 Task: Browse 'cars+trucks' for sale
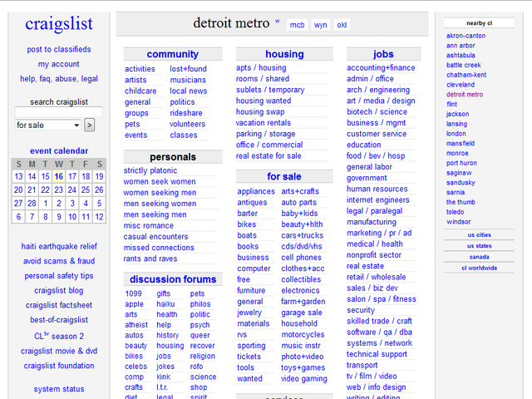click(302, 235)
